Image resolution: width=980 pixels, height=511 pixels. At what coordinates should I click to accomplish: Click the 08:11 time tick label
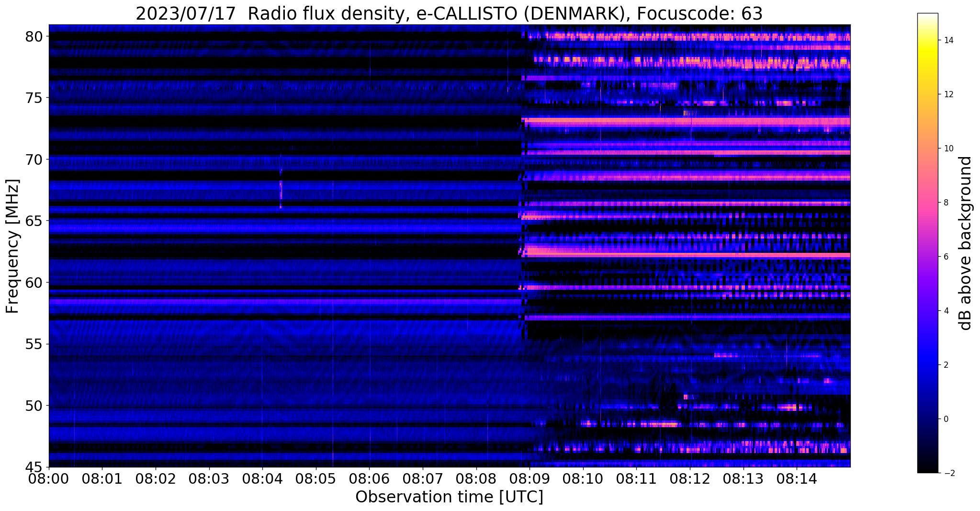(636, 478)
